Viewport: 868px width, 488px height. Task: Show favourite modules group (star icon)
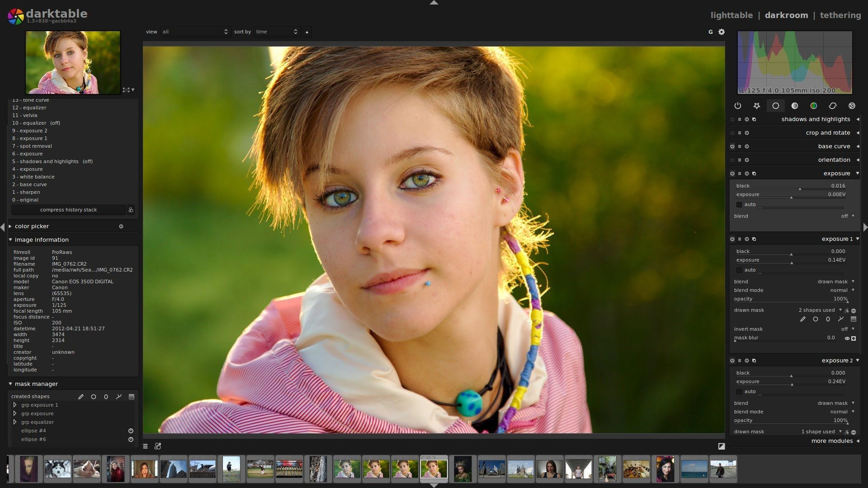click(757, 106)
